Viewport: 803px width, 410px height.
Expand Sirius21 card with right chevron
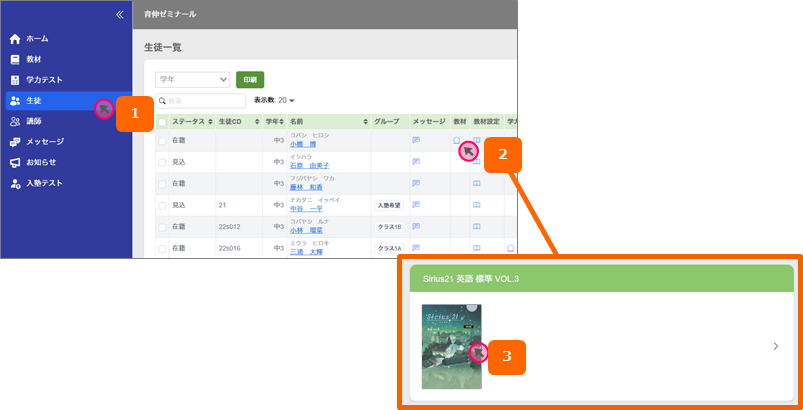[x=776, y=346]
